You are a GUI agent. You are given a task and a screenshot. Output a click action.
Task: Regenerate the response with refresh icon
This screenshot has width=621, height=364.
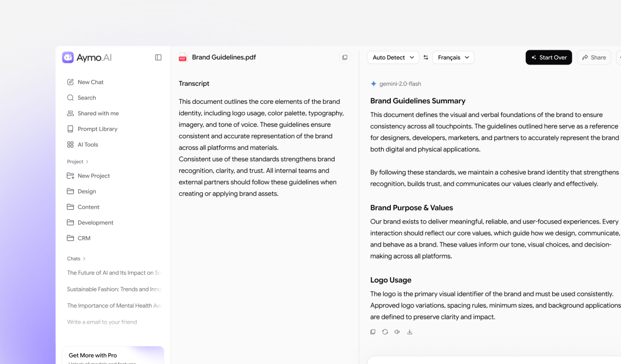coord(385,332)
